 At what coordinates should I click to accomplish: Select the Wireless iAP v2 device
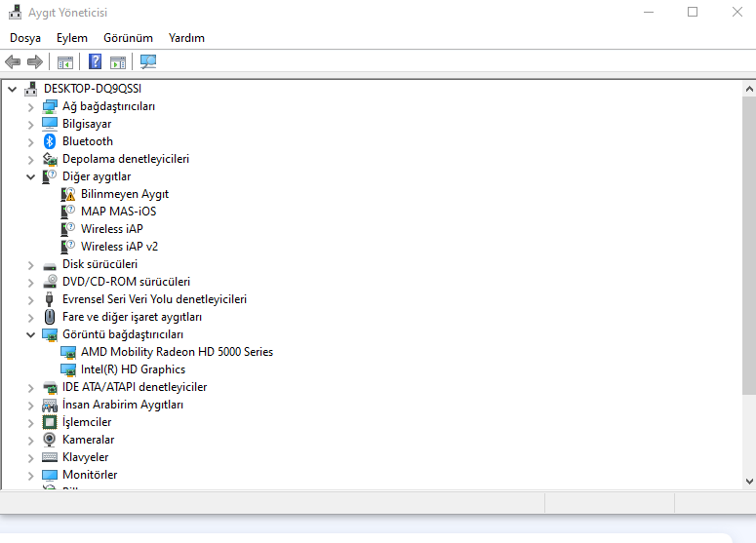[x=119, y=247]
